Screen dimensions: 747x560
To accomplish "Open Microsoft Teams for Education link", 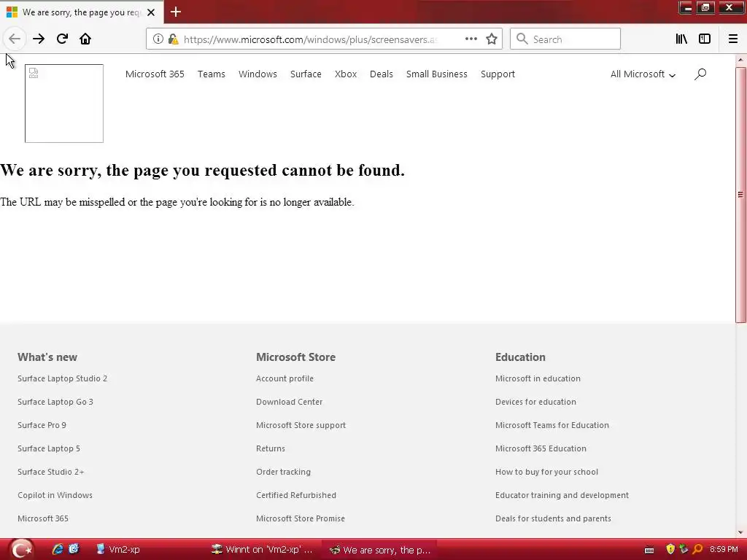I will 551,425.
